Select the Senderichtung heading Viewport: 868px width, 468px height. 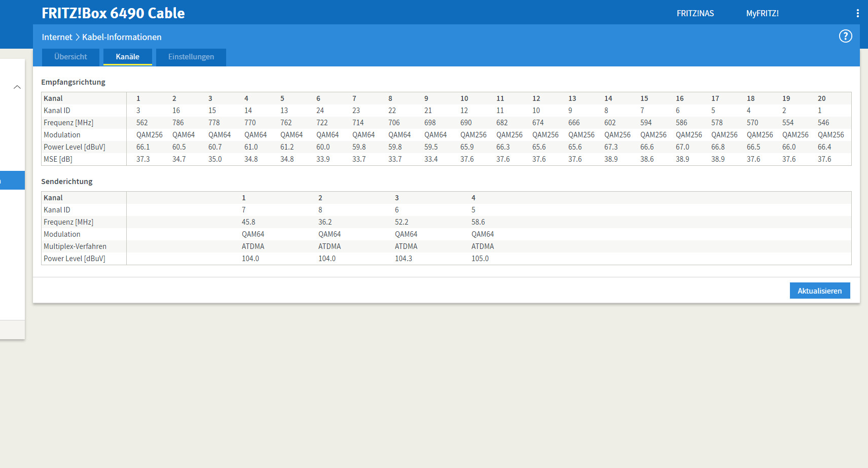coord(67,182)
